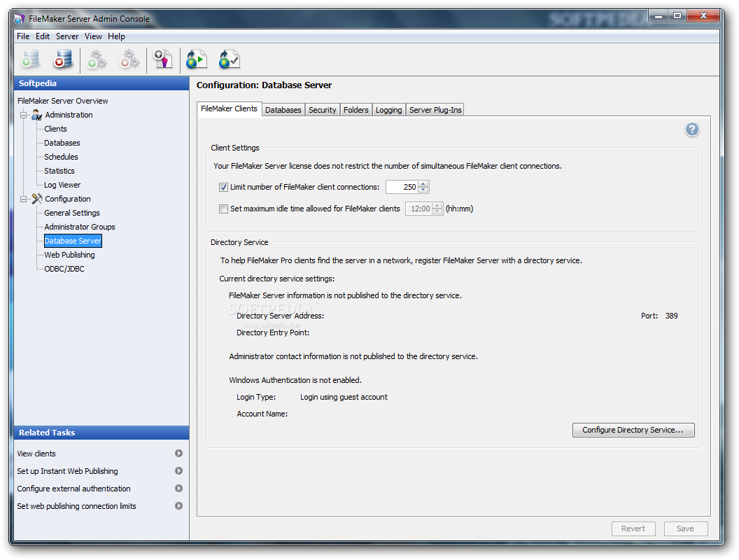
Task: Switch to the Folders tab
Action: pos(356,110)
